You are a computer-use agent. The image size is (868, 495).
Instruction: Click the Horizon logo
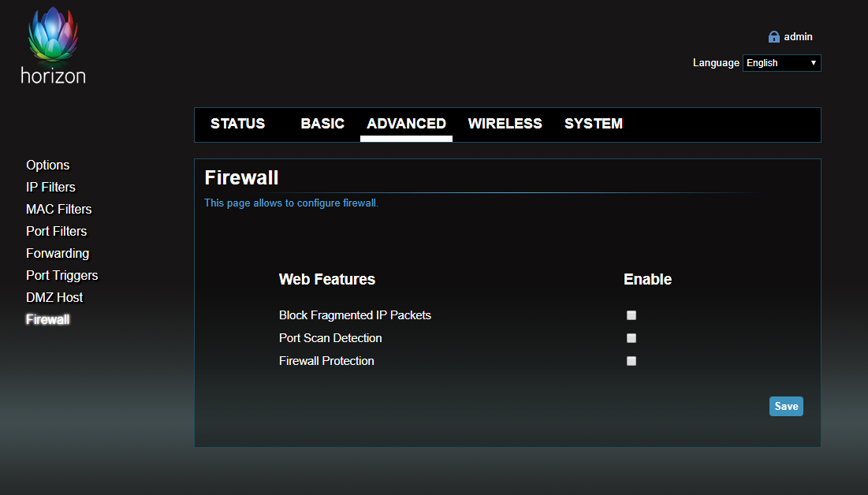(x=54, y=46)
